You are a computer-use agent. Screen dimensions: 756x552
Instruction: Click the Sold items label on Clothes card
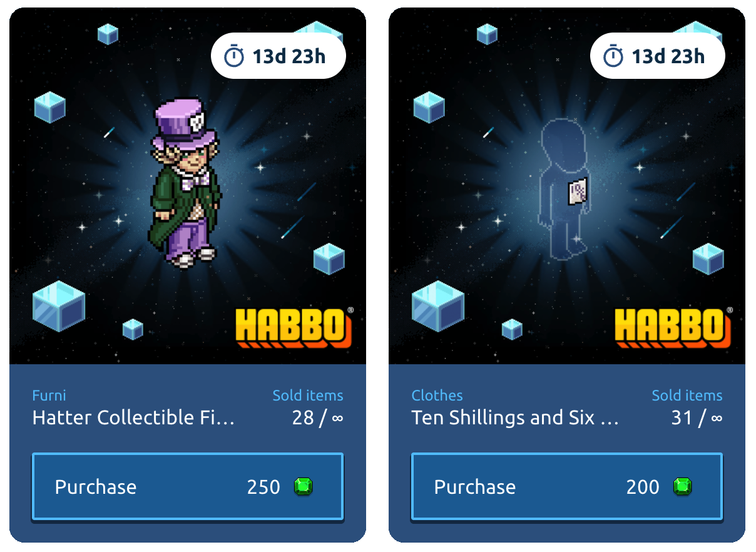pyautogui.click(x=687, y=396)
